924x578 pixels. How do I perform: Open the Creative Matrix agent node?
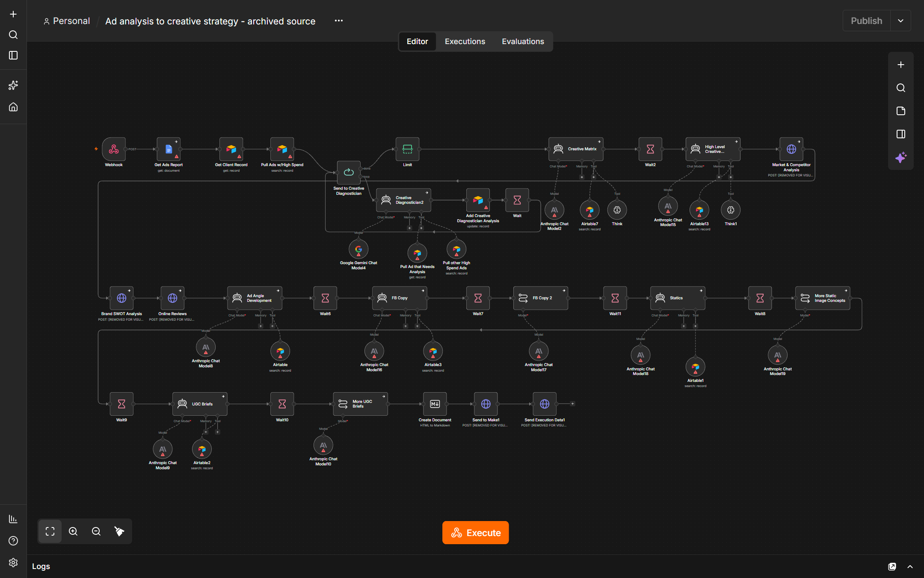pyautogui.click(x=576, y=149)
